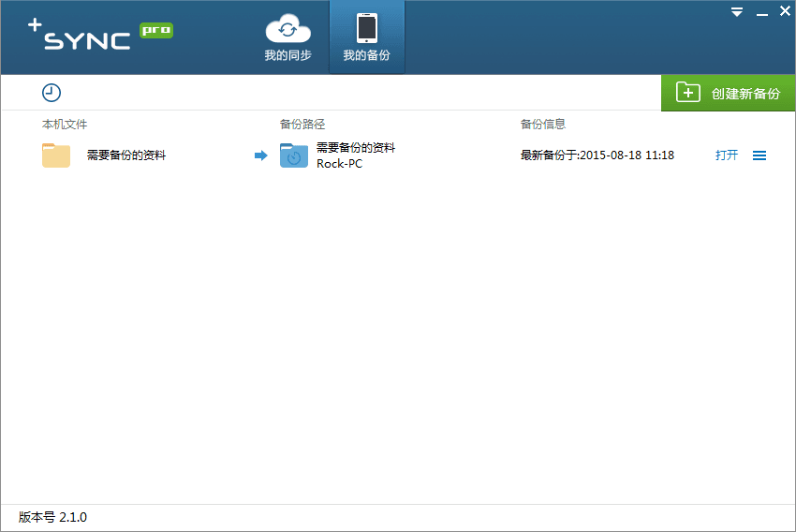Click the 创建新备份 button
This screenshot has height=532, width=796.
coord(729,93)
